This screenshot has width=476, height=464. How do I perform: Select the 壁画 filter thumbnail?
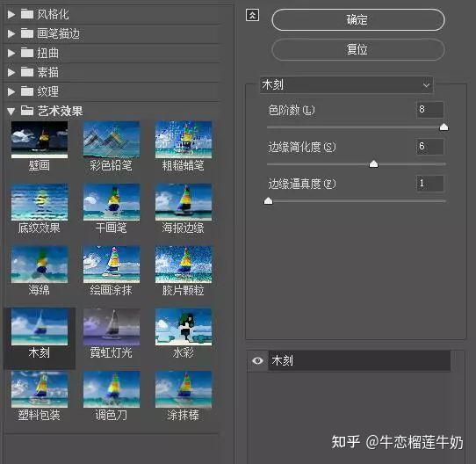pyautogui.click(x=40, y=140)
